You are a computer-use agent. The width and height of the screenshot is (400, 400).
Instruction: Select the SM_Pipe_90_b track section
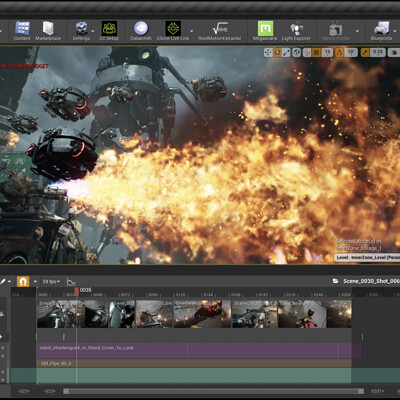194,363
